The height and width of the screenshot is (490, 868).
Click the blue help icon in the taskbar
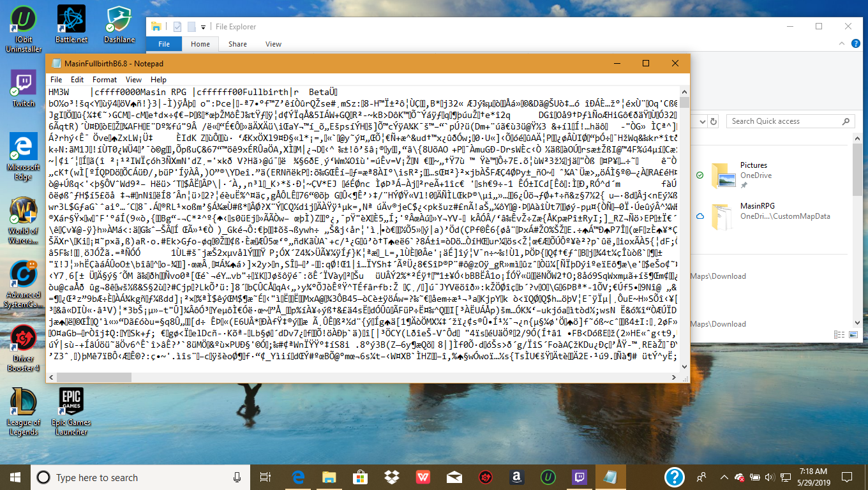pyautogui.click(x=675, y=477)
